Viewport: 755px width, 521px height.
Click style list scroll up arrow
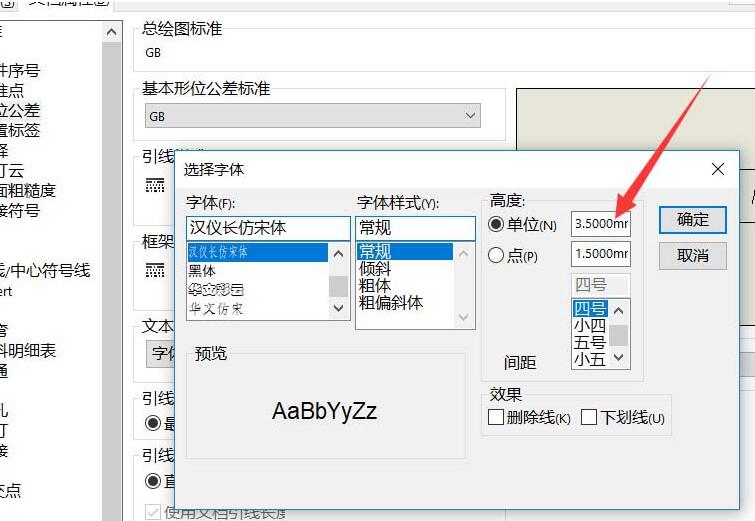463,254
